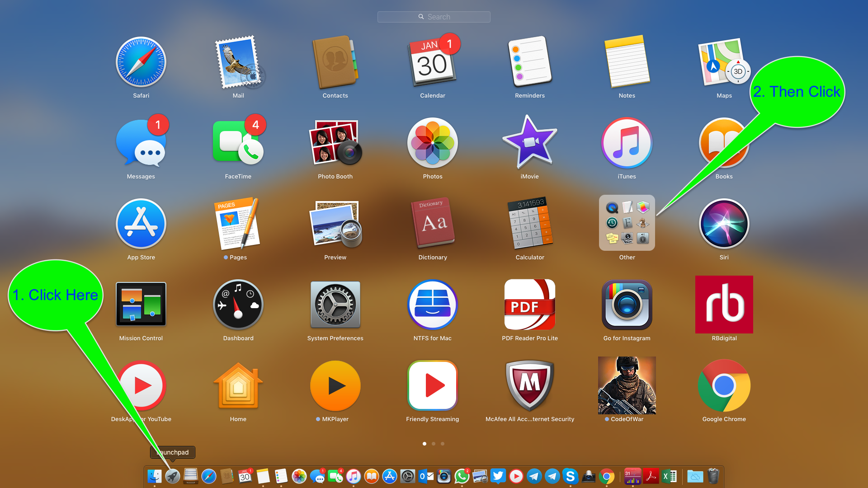Open McAfee Internet Security app
Image resolution: width=868 pixels, height=488 pixels.
529,385
